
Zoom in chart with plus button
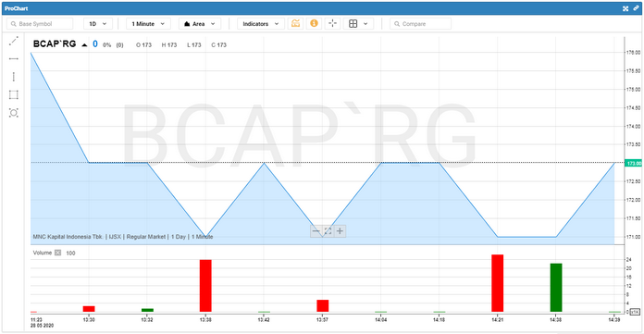point(341,231)
